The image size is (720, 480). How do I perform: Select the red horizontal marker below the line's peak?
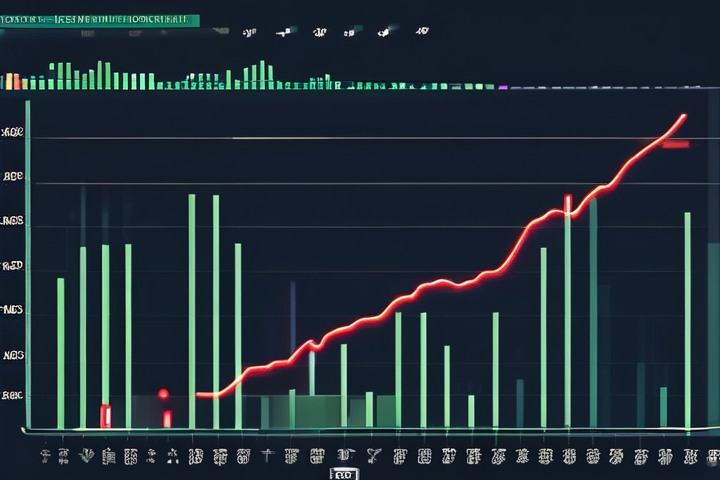tap(676, 145)
